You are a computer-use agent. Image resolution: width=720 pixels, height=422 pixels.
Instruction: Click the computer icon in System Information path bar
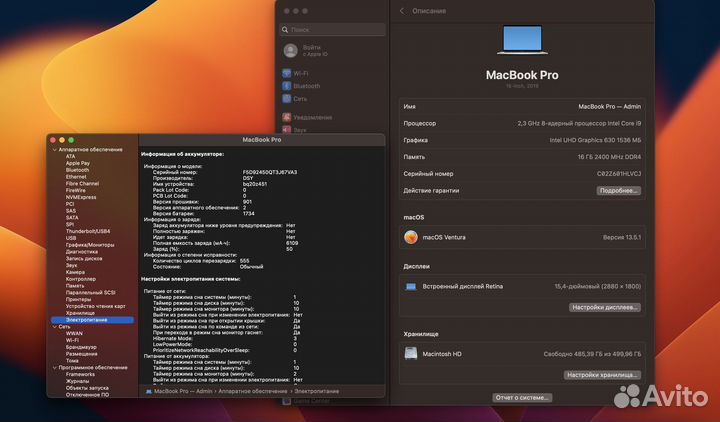[x=149, y=391]
